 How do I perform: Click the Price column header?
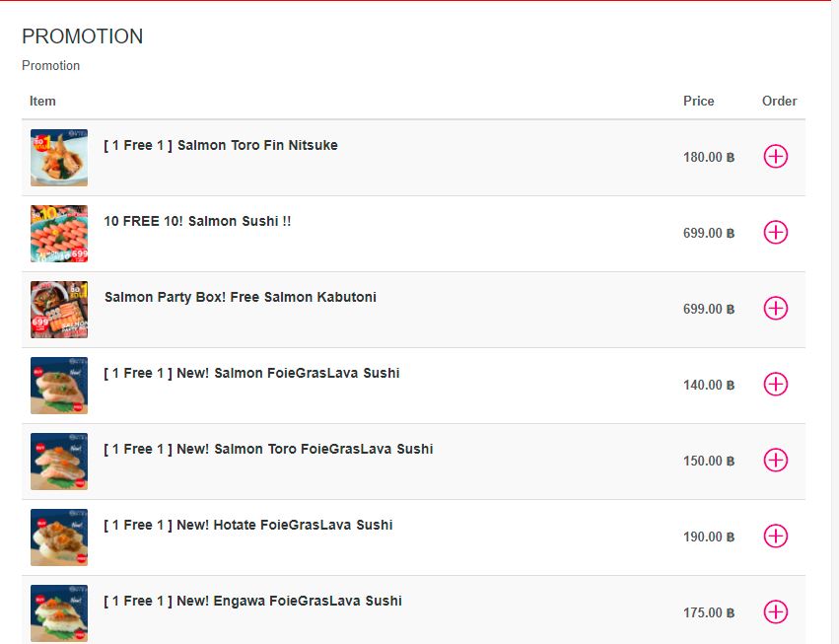click(698, 101)
